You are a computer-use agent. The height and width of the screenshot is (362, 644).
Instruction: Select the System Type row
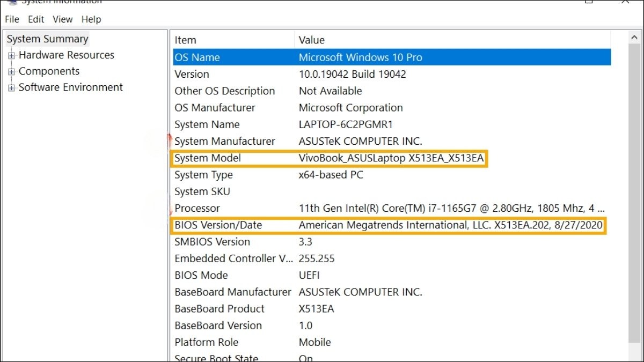392,175
